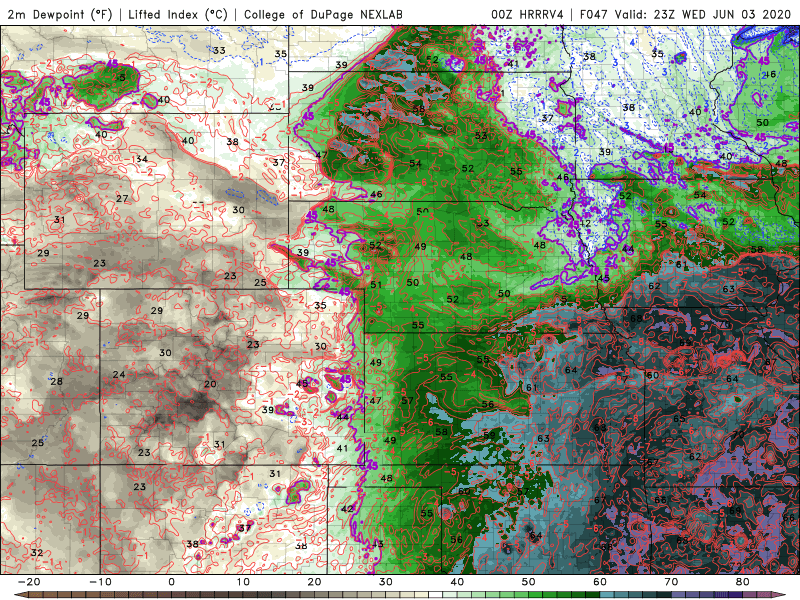Click the "70" color bar scale label

point(671,582)
